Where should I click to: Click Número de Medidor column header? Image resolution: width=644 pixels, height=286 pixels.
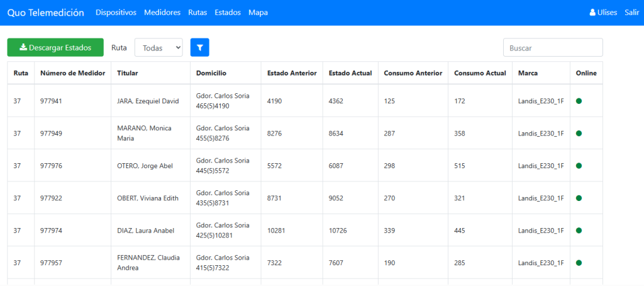pos(73,73)
